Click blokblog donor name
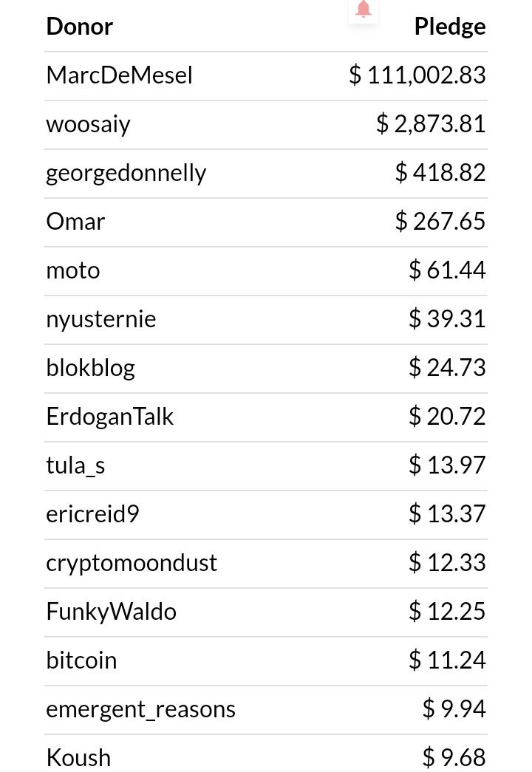This screenshot has width=532, height=772. 91,368
